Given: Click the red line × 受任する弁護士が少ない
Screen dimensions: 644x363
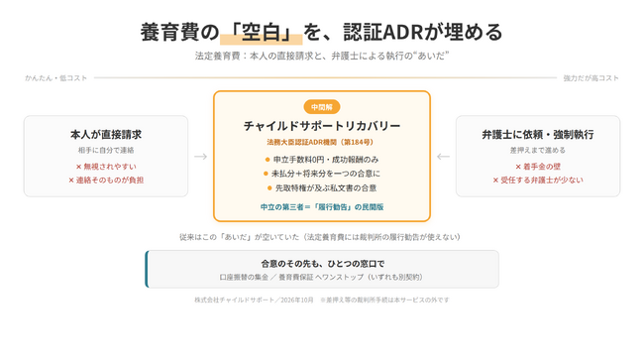Looking at the screenshot, I should [x=538, y=181].
